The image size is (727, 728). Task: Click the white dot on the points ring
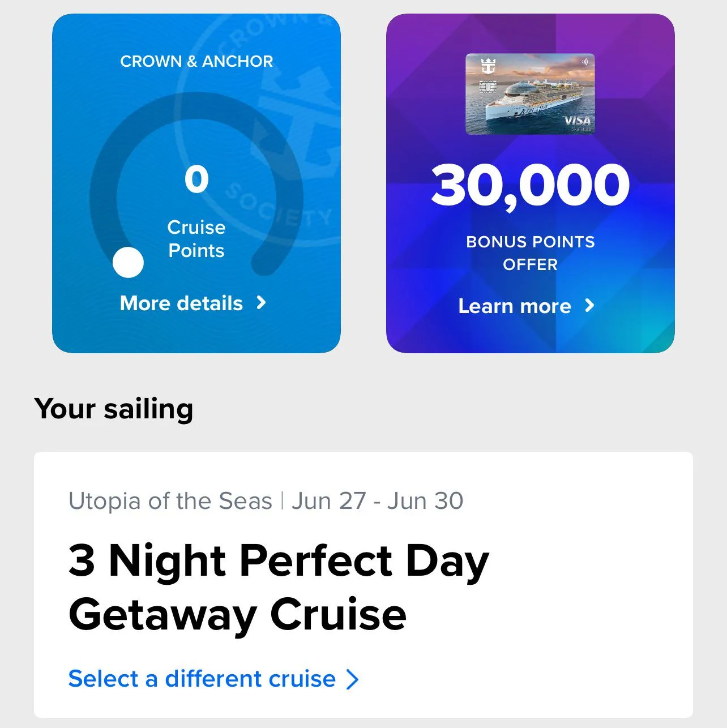pyautogui.click(x=128, y=262)
